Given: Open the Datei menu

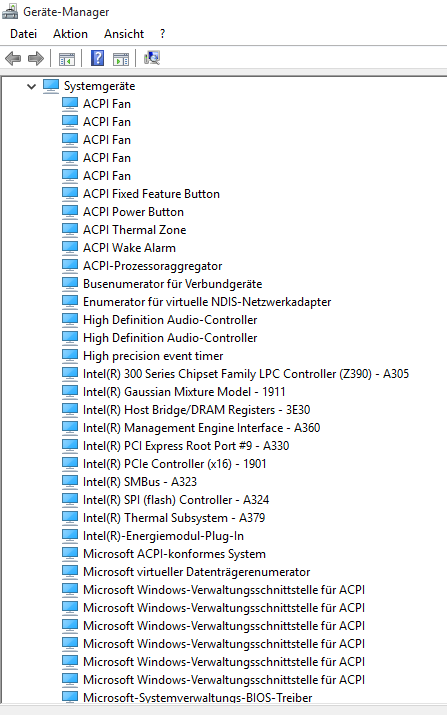Looking at the screenshot, I should (x=23, y=34).
